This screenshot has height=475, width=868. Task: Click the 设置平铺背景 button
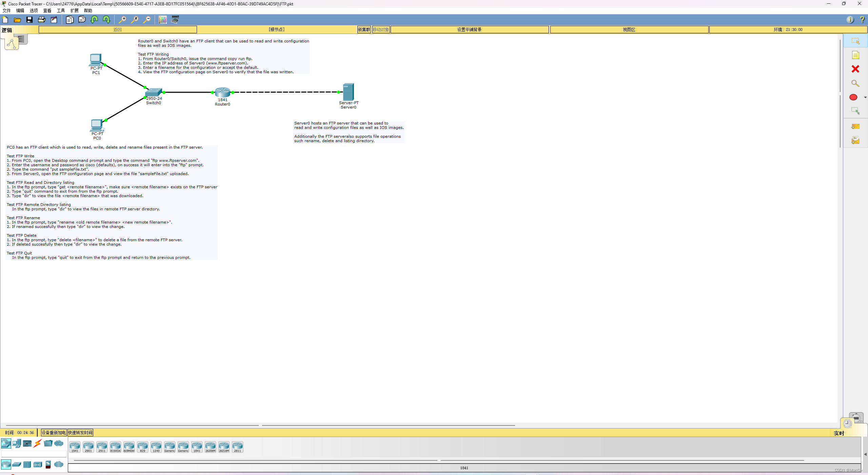469,30
